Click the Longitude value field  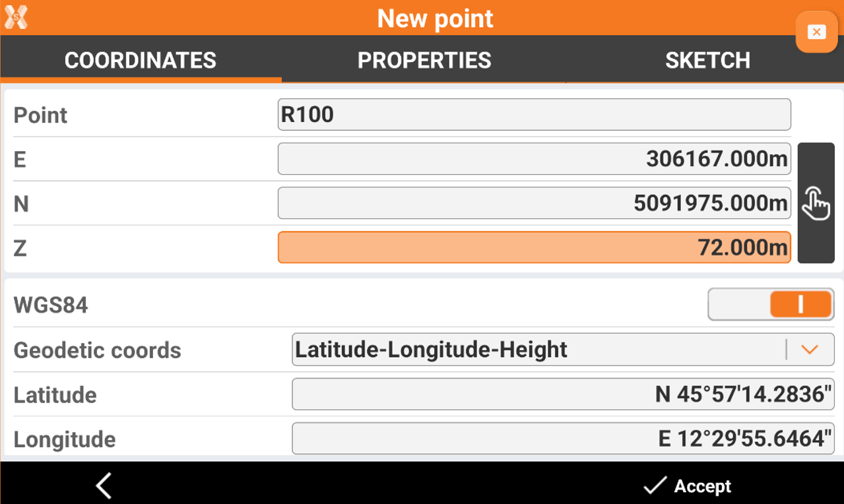[x=563, y=439]
